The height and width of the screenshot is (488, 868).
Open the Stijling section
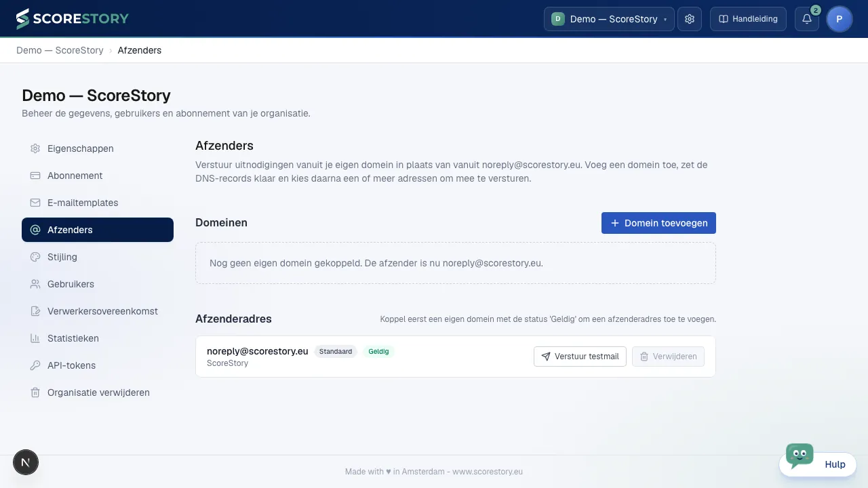pyautogui.click(x=98, y=257)
